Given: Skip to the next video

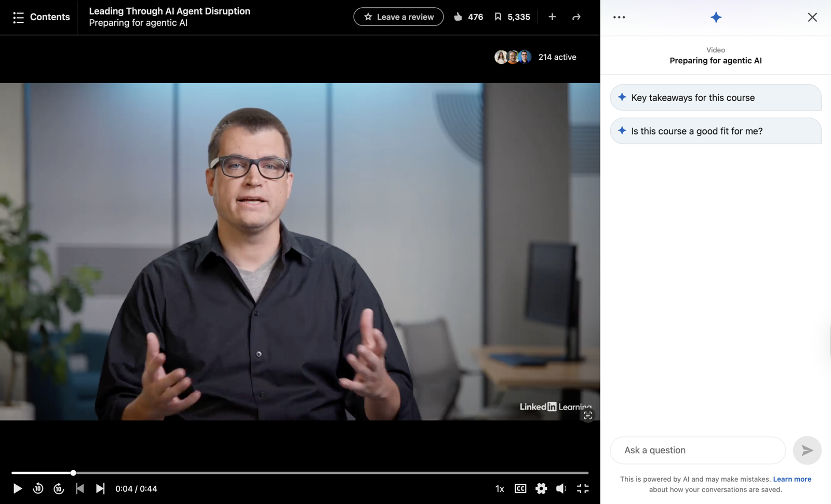Looking at the screenshot, I should coord(100,488).
